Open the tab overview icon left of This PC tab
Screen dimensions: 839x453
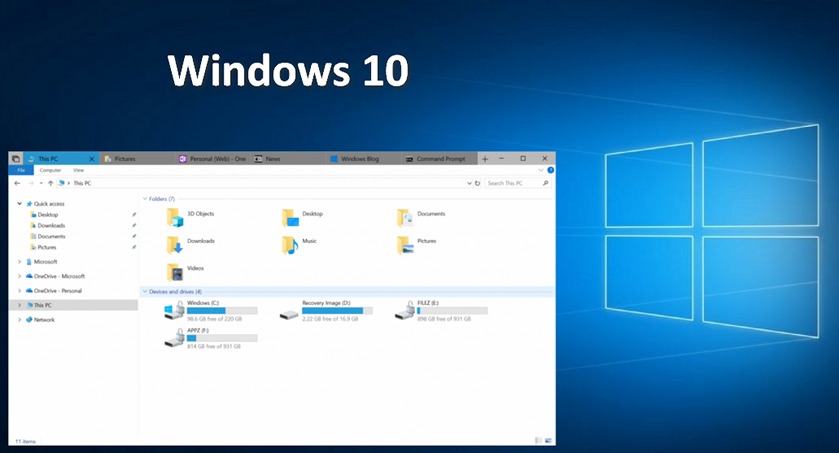coord(16,159)
